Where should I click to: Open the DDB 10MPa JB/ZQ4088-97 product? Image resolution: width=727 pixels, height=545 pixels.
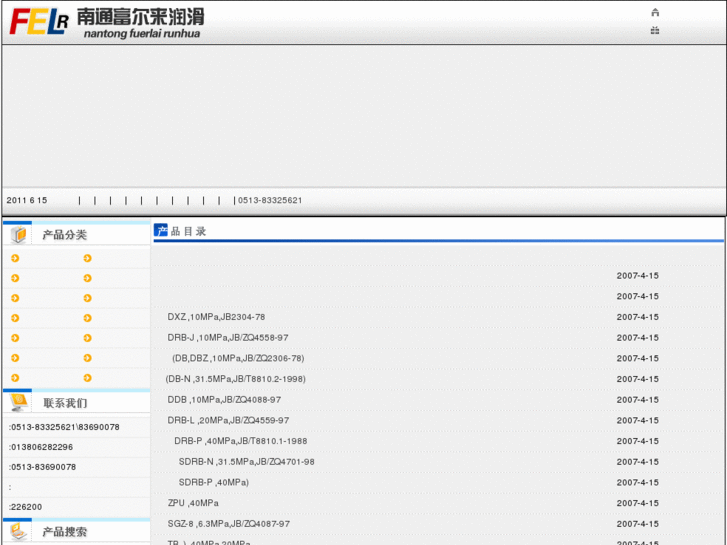click(224, 400)
